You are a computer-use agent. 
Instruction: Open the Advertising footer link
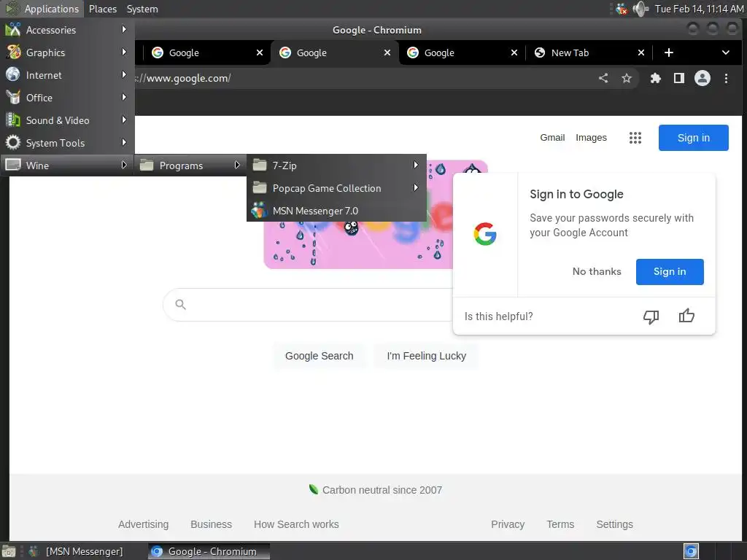144,524
